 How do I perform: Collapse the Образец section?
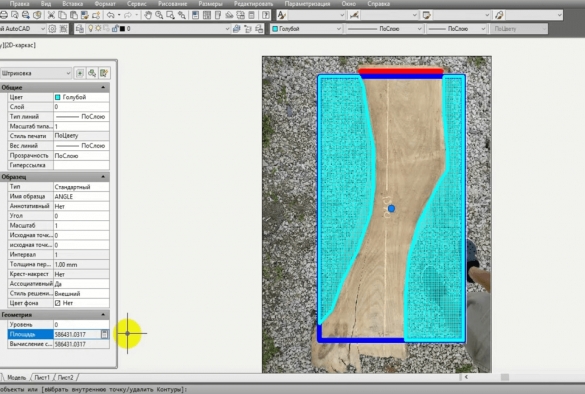coord(103,177)
